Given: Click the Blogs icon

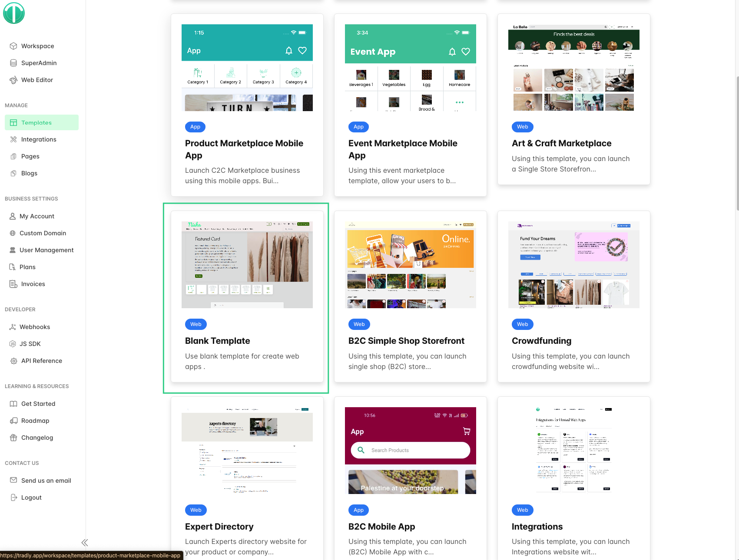Looking at the screenshot, I should coord(13,173).
